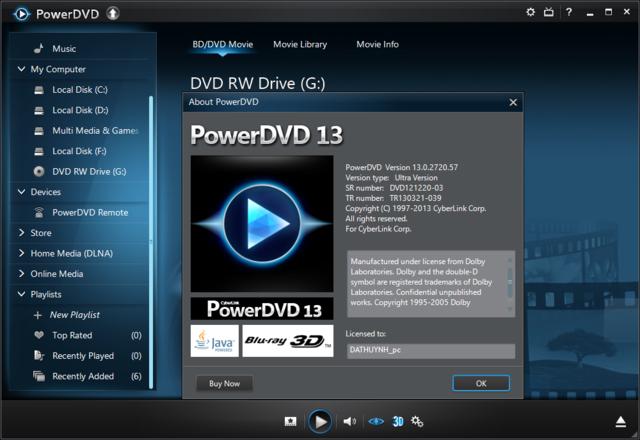Image resolution: width=640 pixels, height=440 pixels.
Task: Open player settings gears in control bar
Action: pos(417,421)
